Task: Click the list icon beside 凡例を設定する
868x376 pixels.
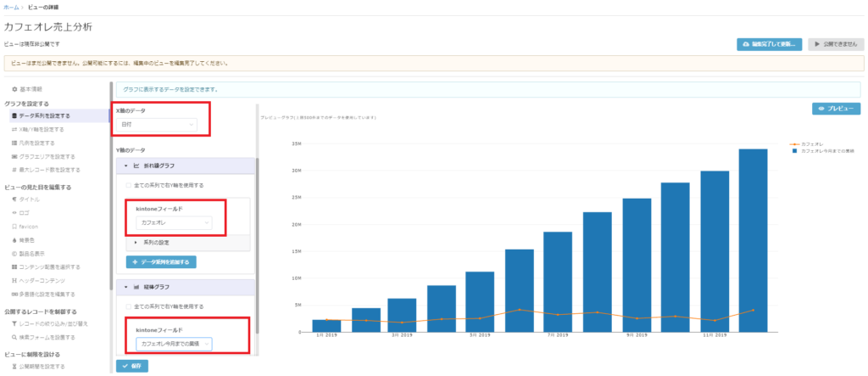Action: (14, 143)
